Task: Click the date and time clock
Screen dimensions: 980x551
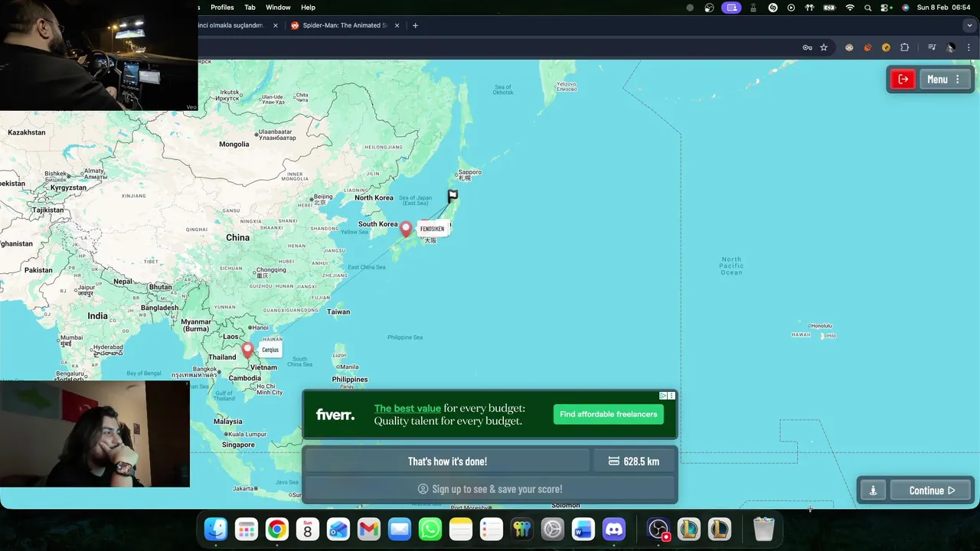Action: (x=943, y=8)
